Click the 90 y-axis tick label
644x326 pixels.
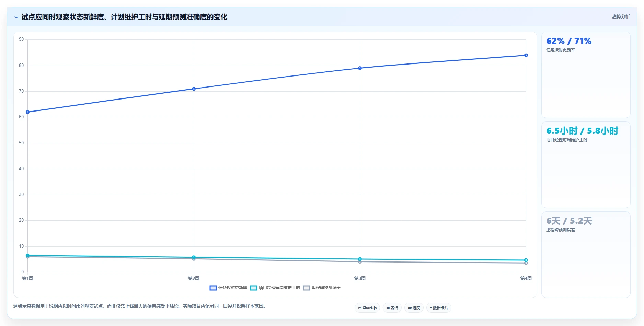point(21,39)
